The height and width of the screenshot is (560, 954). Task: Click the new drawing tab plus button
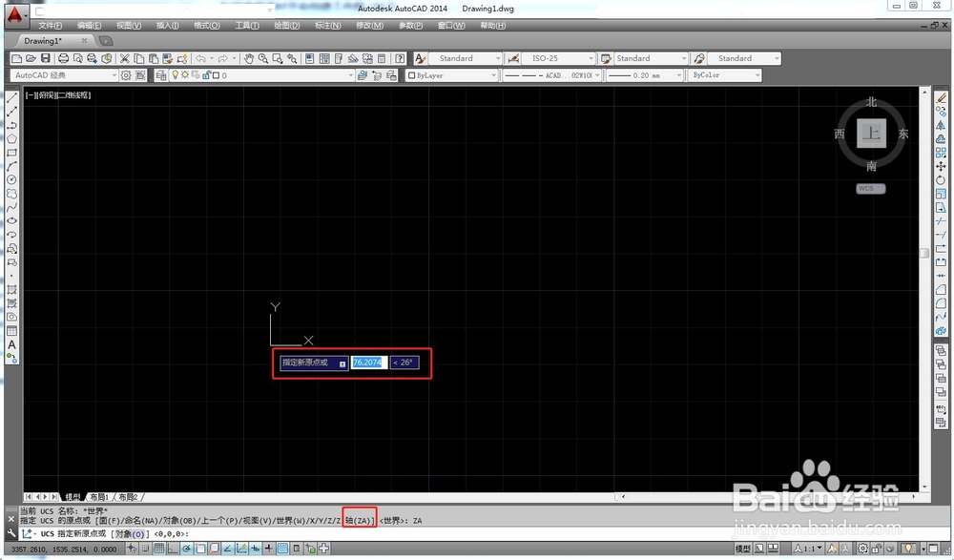pyautogui.click(x=106, y=41)
